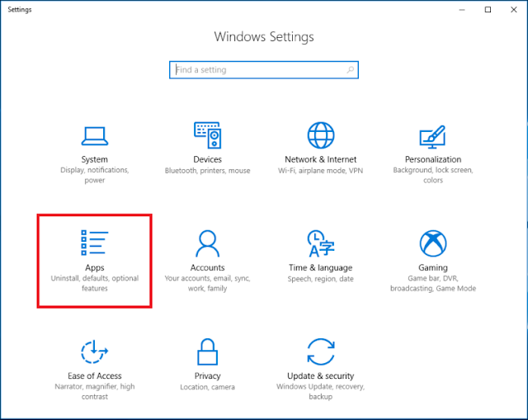528x420 pixels.
Task: Click 'Location, camera' description
Action: click(x=207, y=387)
